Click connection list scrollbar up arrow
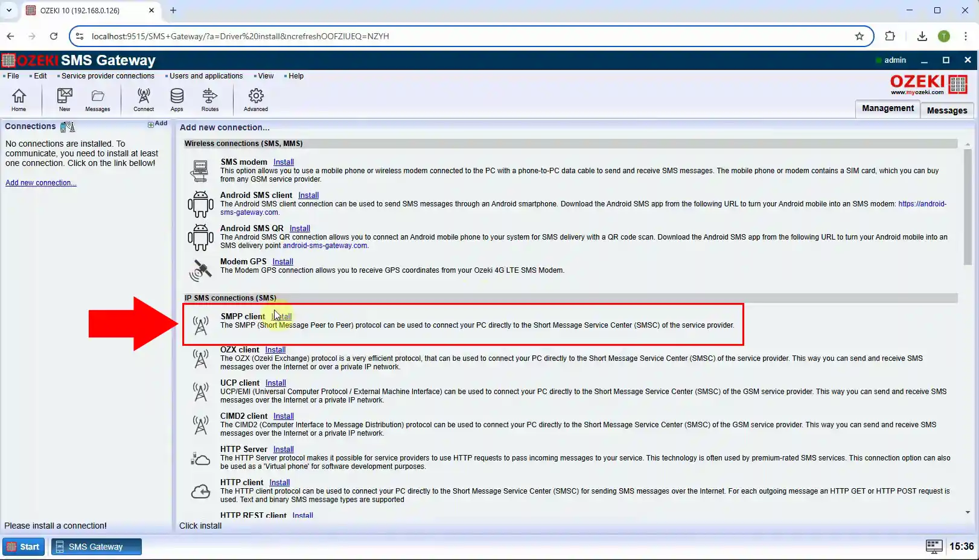This screenshot has height=560, width=979. 968,144
